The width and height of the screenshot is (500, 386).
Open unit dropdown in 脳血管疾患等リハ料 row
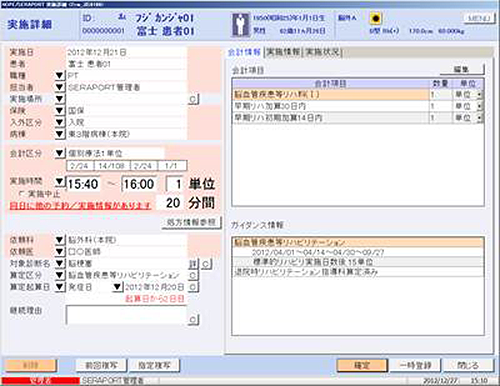coord(479,95)
